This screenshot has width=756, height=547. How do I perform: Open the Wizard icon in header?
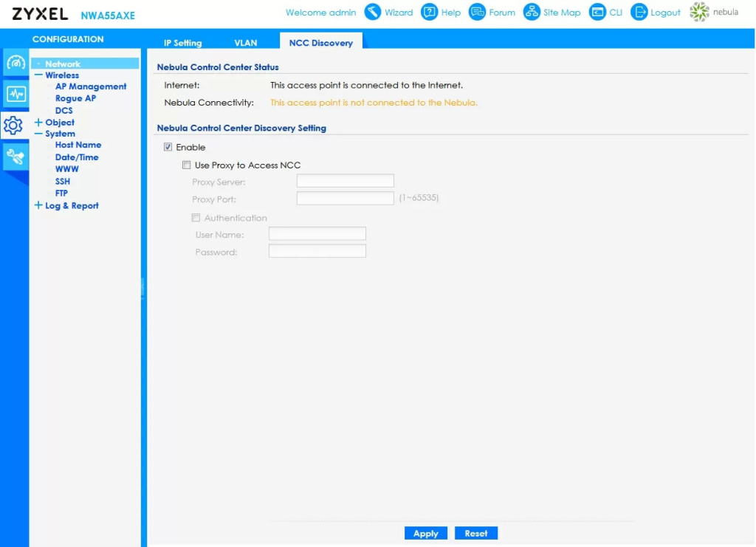click(373, 13)
